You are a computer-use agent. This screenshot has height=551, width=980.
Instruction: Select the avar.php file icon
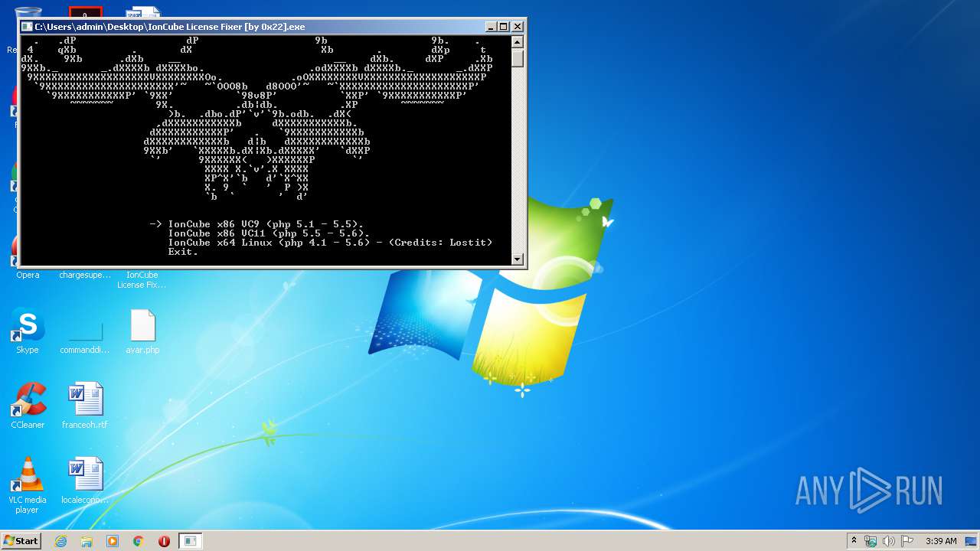click(x=142, y=332)
